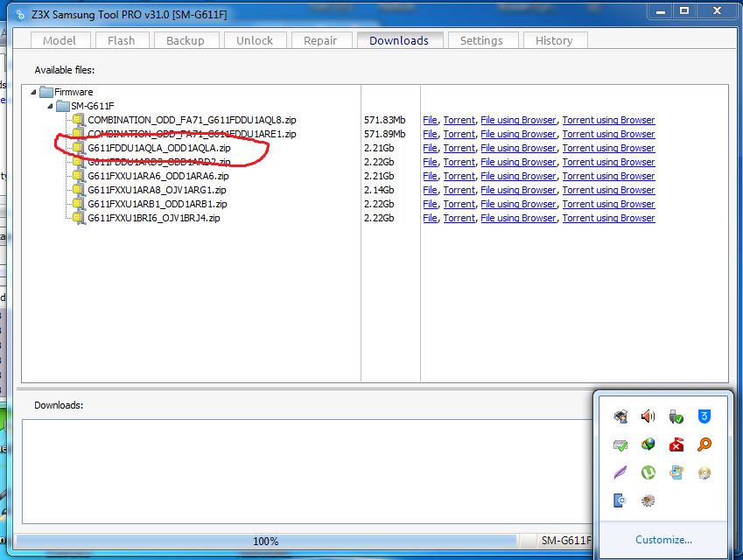The image size is (743, 560).
Task: Select G611FXXU1BRI6_OJV1BRJ4.zip file name
Action: click(154, 218)
